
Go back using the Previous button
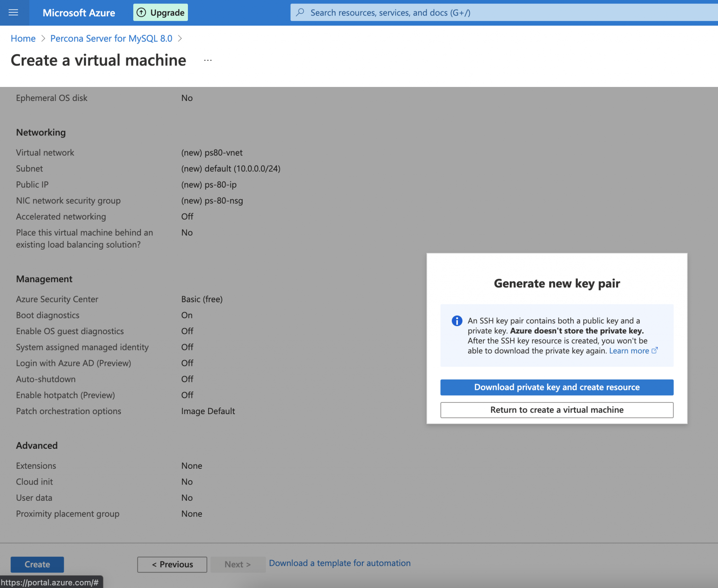pyautogui.click(x=172, y=564)
